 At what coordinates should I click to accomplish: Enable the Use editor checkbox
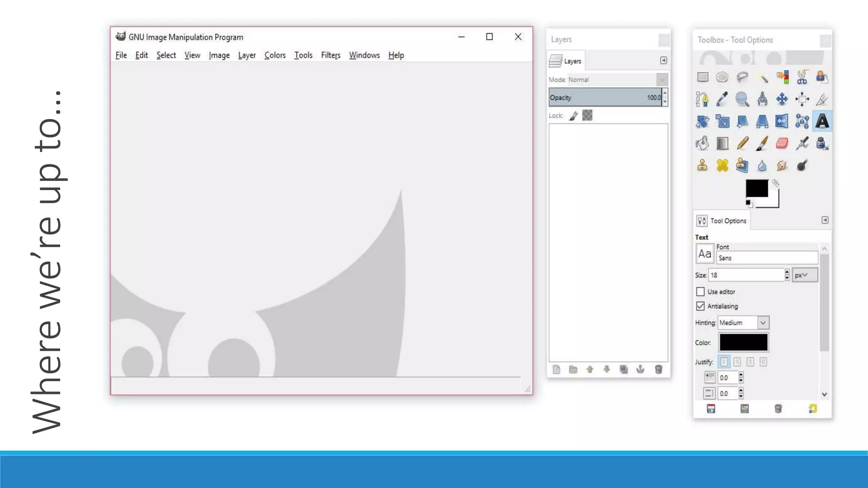pos(701,292)
